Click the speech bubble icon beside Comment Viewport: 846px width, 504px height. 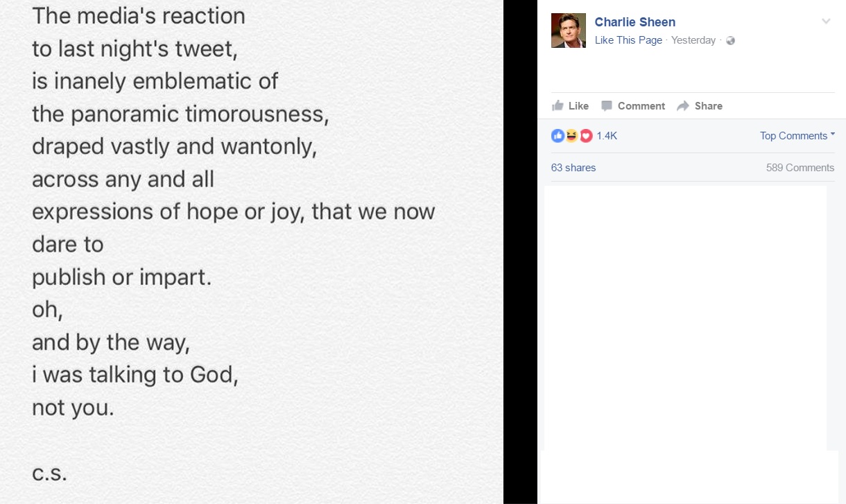pos(607,106)
